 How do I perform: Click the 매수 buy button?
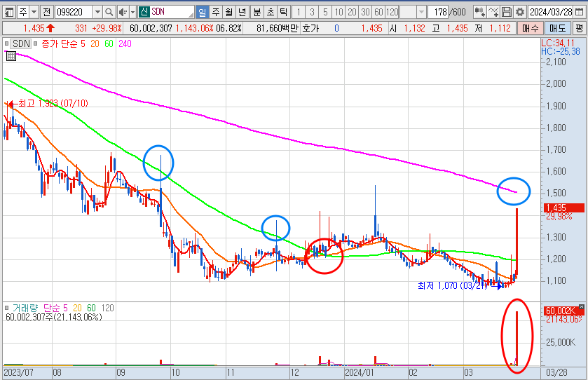[531, 28]
